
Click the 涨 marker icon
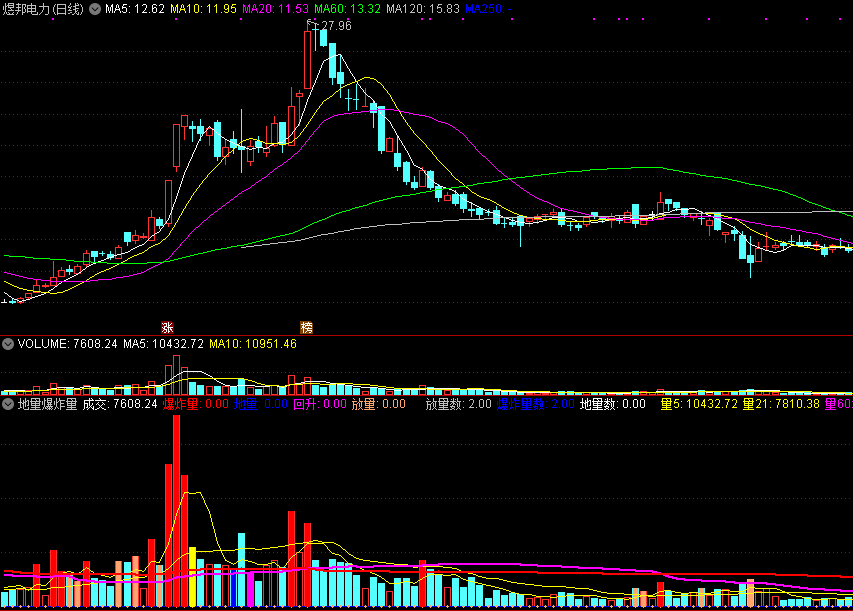pos(167,327)
